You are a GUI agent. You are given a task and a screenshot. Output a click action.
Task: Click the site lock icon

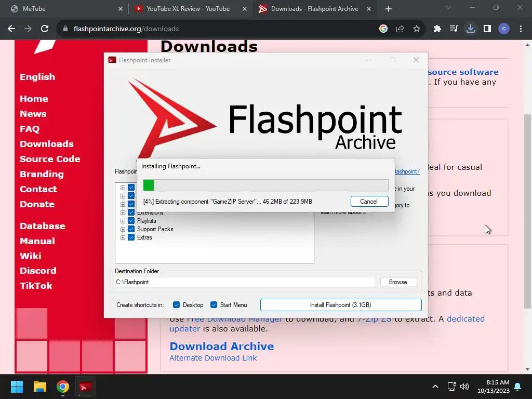click(x=65, y=29)
